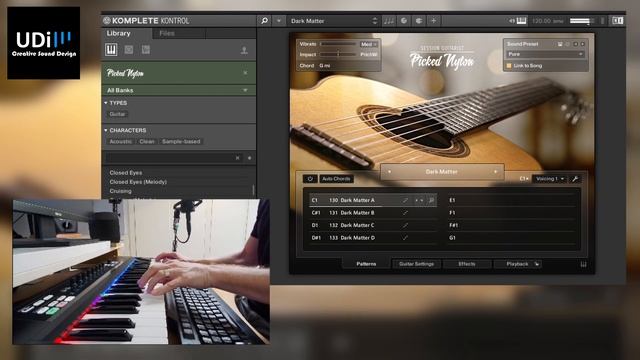Open the Voicing 1 dropdown
The width and height of the screenshot is (640, 360).
pos(550,179)
